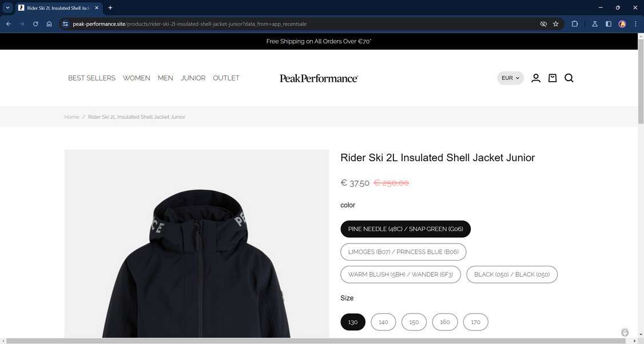Open the WOMEN menu
This screenshot has height=344, width=644.
(136, 78)
